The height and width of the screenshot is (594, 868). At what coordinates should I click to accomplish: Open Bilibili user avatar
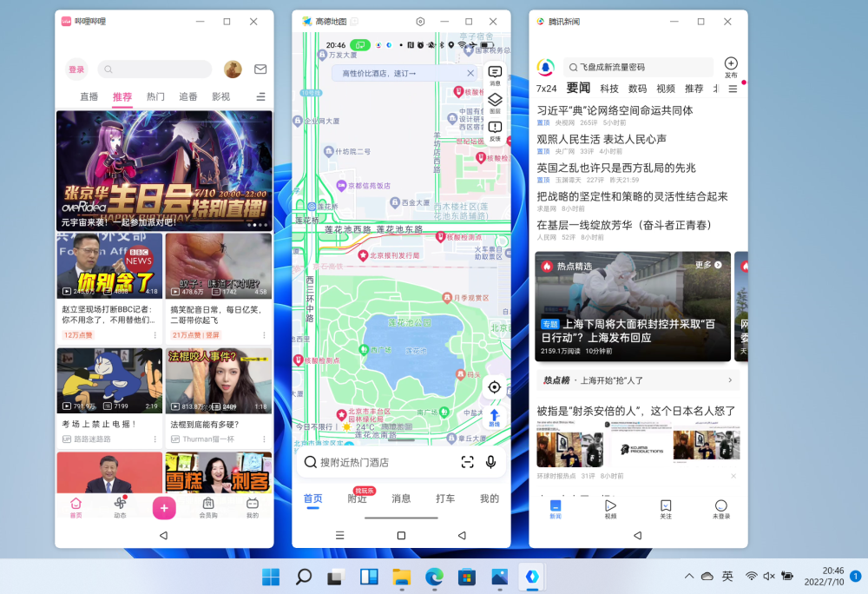pyautogui.click(x=233, y=69)
